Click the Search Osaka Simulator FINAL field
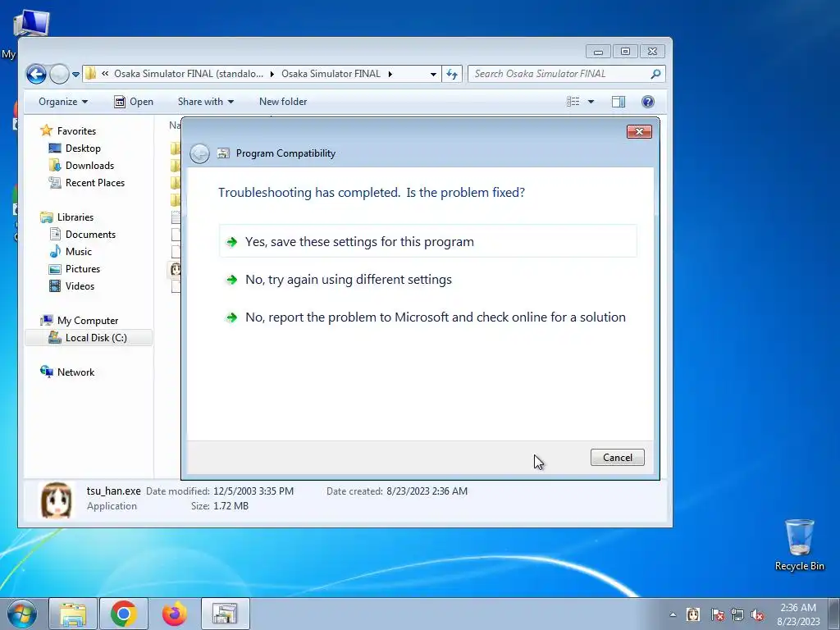This screenshot has width=840, height=630. pyautogui.click(x=559, y=74)
